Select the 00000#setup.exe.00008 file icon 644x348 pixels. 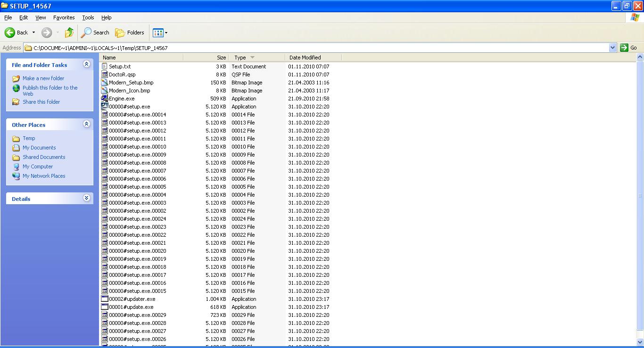click(x=105, y=163)
